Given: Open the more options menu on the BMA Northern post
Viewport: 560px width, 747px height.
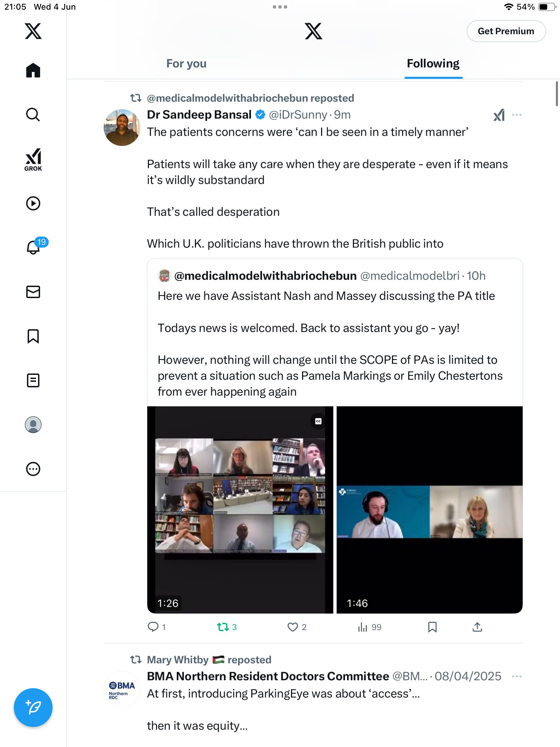Looking at the screenshot, I should [517, 676].
